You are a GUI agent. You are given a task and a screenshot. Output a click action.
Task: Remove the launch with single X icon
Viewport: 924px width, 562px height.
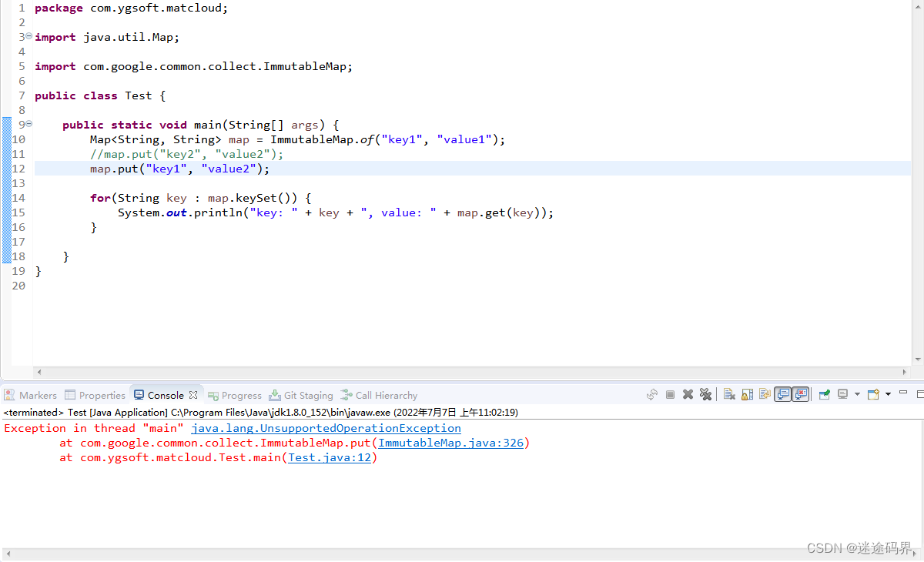[x=688, y=394]
